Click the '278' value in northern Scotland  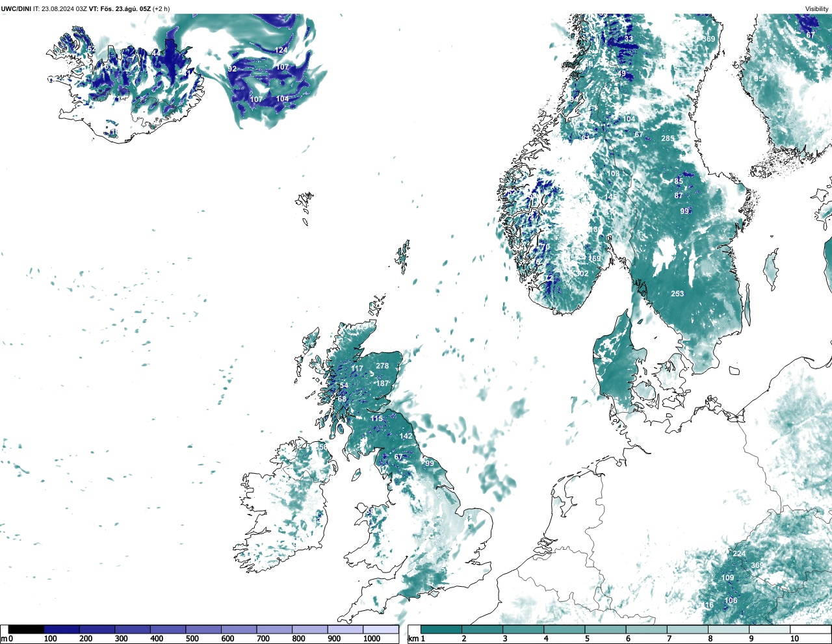click(x=382, y=366)
